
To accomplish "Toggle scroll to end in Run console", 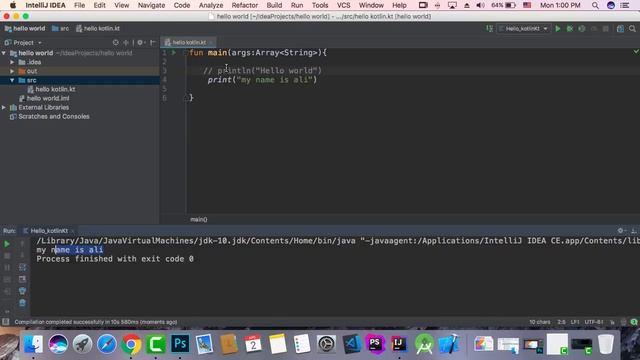I will [22, 279].
